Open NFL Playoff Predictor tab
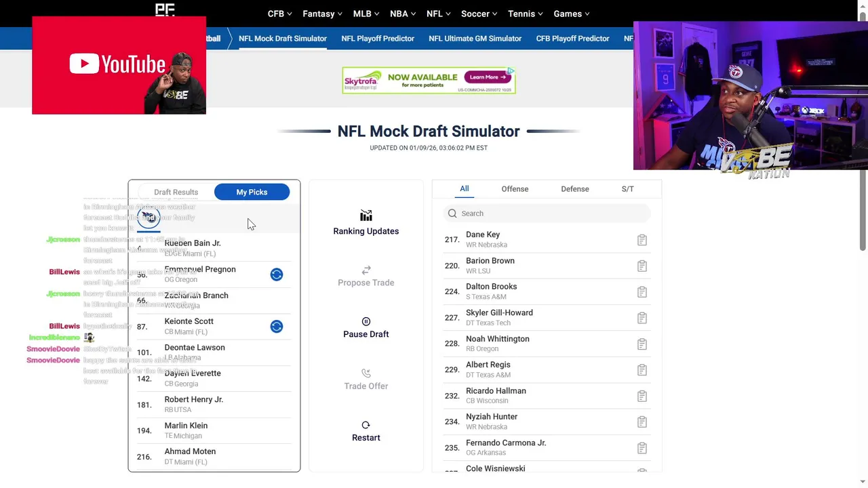This screenshot has height=488, width=868. [378, 39]
